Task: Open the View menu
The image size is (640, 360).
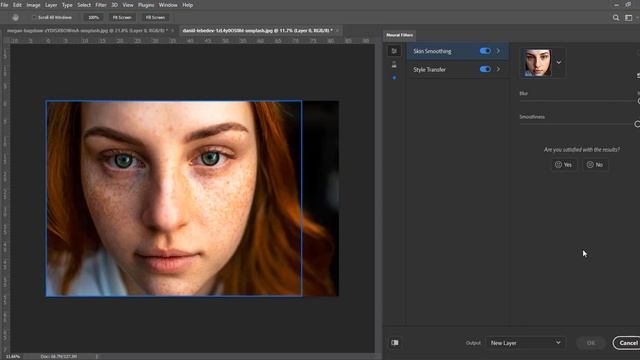Action: (128, 5)
